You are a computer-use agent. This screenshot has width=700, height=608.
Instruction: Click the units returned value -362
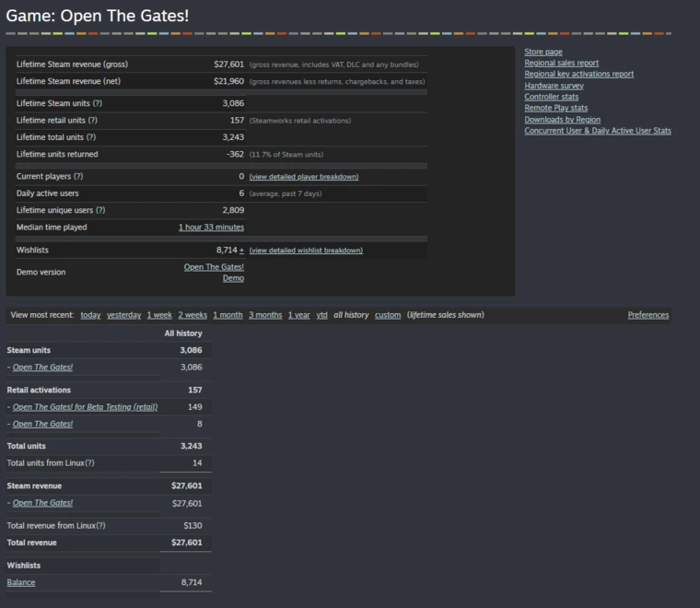tap(235, 155)
